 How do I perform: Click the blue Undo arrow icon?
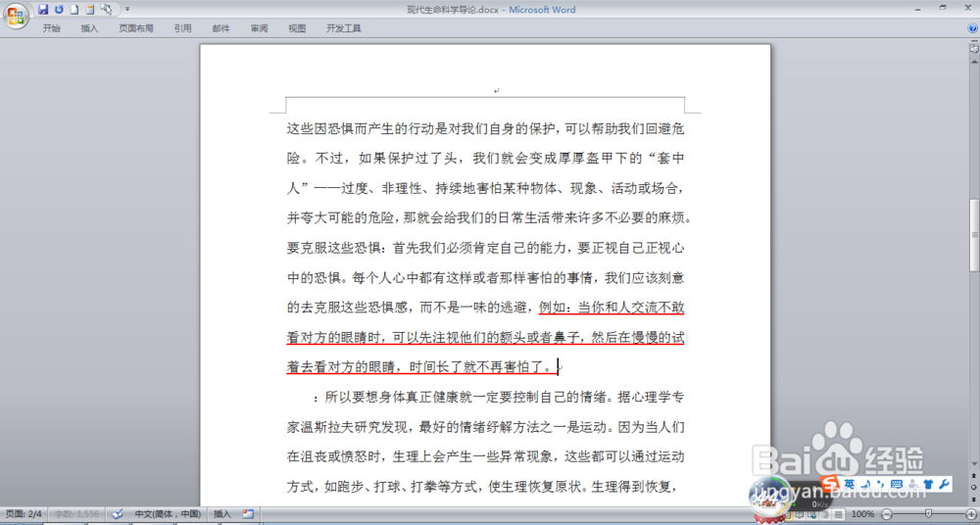tap(59, 10)
